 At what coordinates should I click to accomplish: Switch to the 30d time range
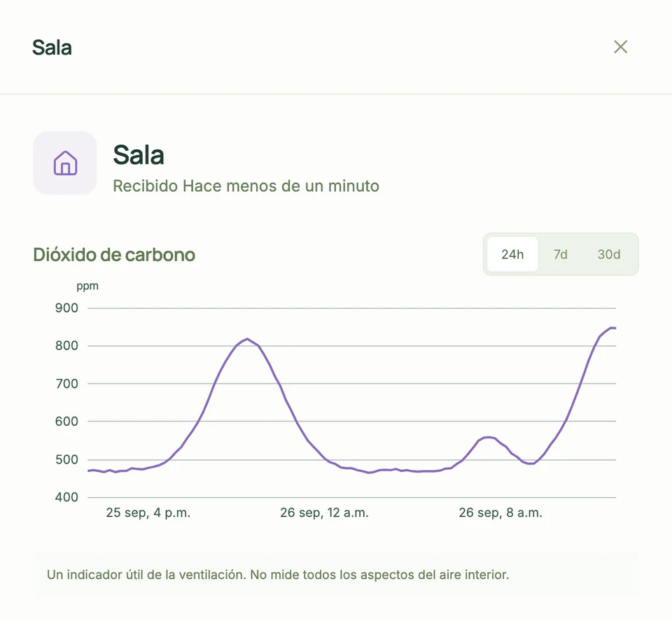pos(608,254)
